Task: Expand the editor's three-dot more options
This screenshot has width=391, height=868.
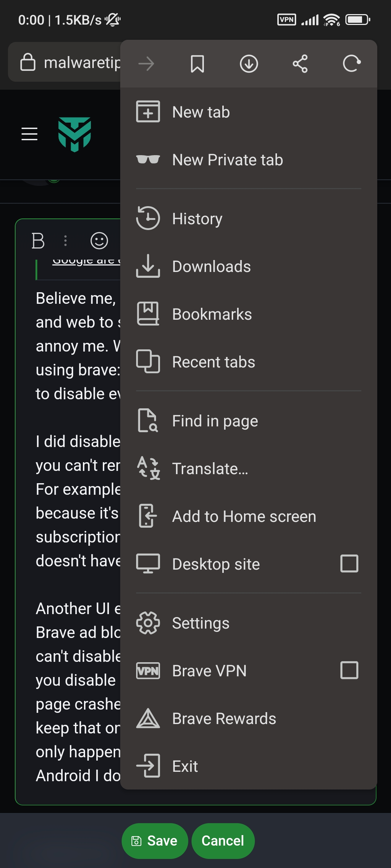Action: (66, 241)
